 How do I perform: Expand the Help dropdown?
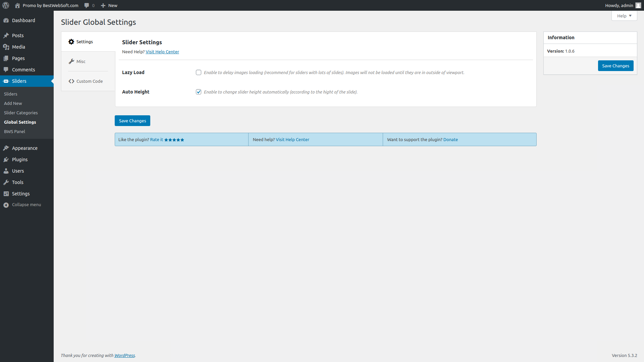pyautogui.click(x=624, y=16)
